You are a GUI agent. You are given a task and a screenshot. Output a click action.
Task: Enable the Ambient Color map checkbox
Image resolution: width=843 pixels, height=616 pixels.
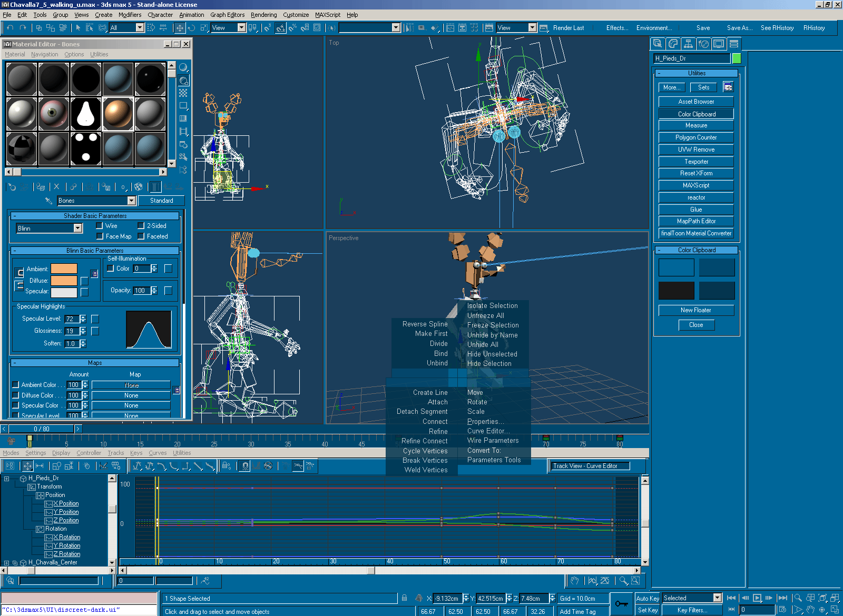point(15,385)
